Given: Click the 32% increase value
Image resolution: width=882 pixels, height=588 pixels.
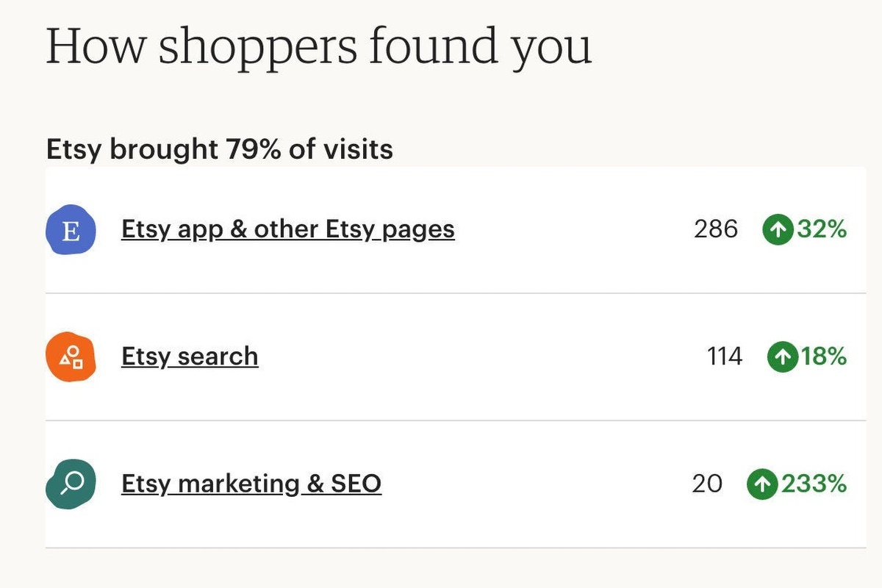Looking at the screenshot, I should [x=821, y=230].
